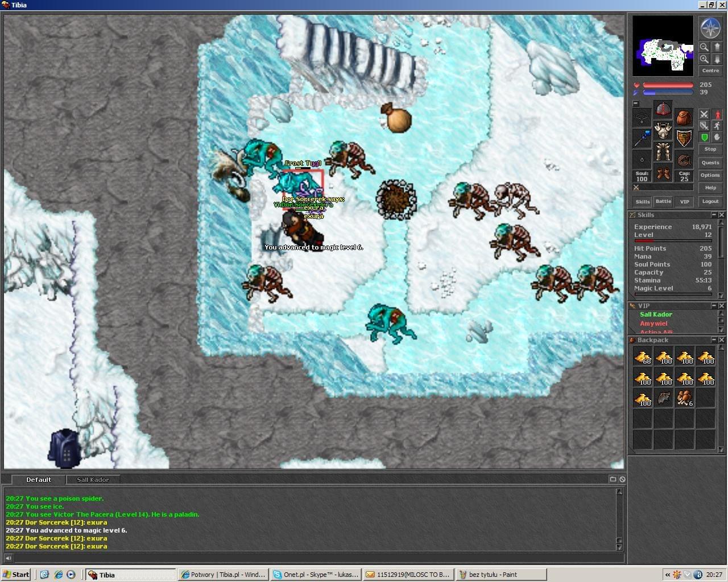Zoom out the minimap

[x=704, y=47]
